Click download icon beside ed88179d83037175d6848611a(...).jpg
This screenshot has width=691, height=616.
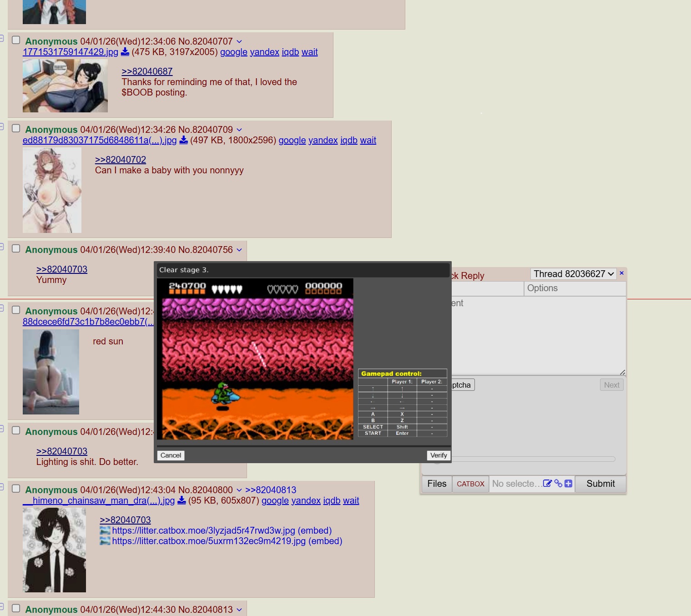(x=183, y=140)
